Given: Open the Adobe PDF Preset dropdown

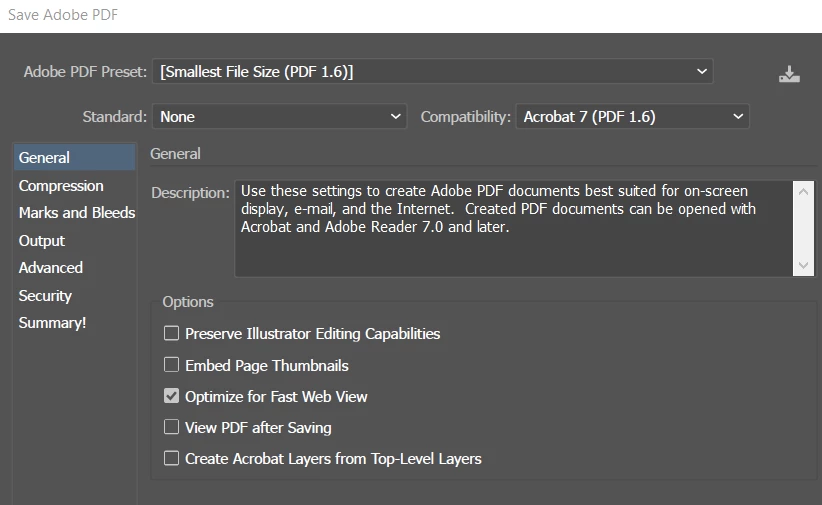Looking at the screenshot, I should point(432,71).
